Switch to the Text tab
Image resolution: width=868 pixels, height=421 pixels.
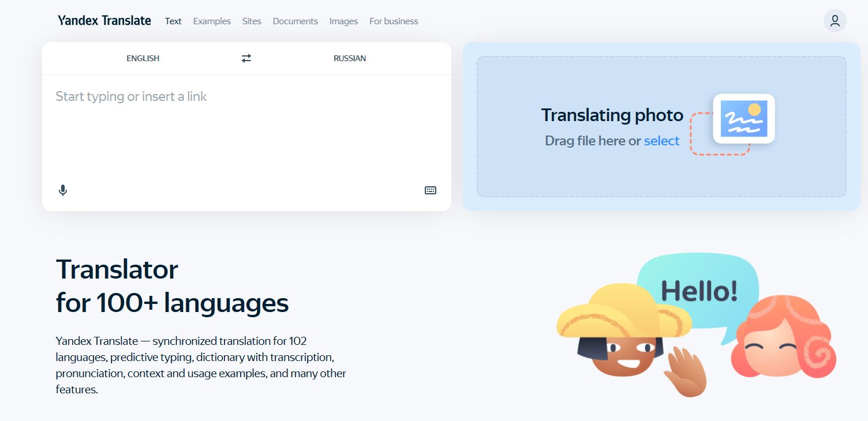pyautogui.click(x=173, y=21)
